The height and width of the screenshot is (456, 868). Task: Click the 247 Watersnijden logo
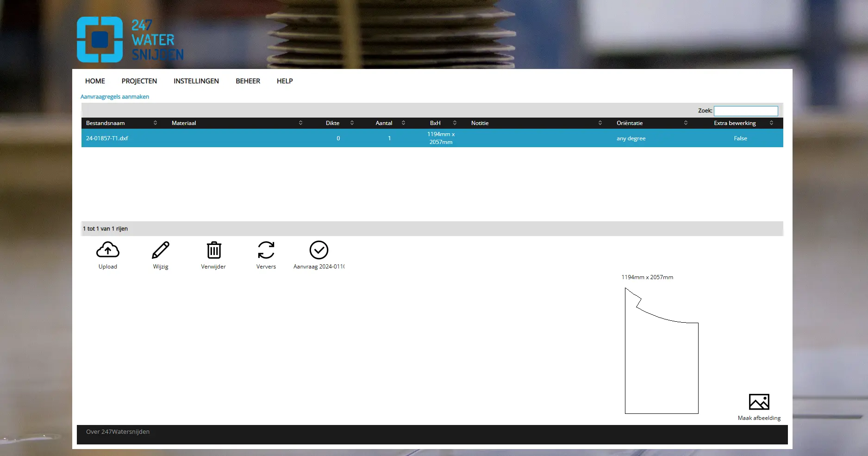coord(130,39)
